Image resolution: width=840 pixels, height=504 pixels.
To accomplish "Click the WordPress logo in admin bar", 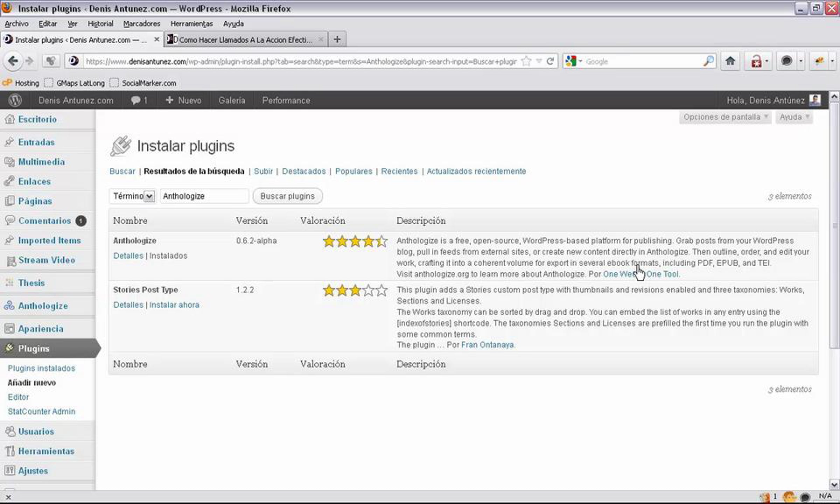I will pos(15,100).
